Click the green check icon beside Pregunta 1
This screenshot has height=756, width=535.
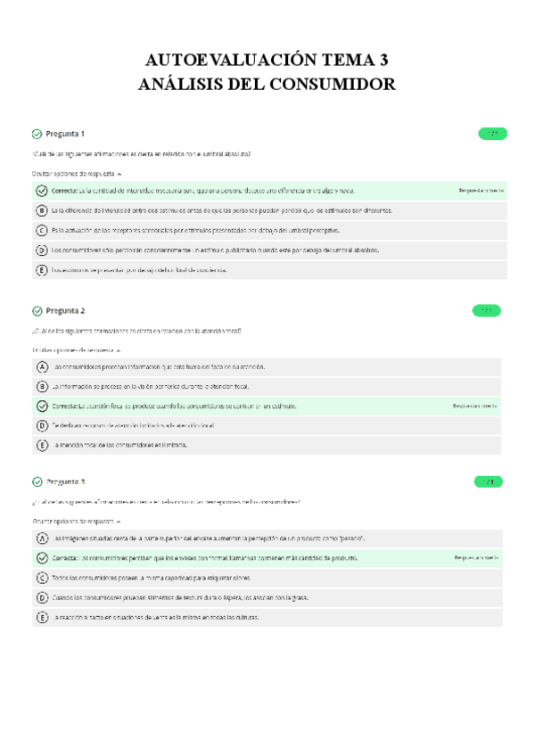pyautogui.click(x=37, y=135)
